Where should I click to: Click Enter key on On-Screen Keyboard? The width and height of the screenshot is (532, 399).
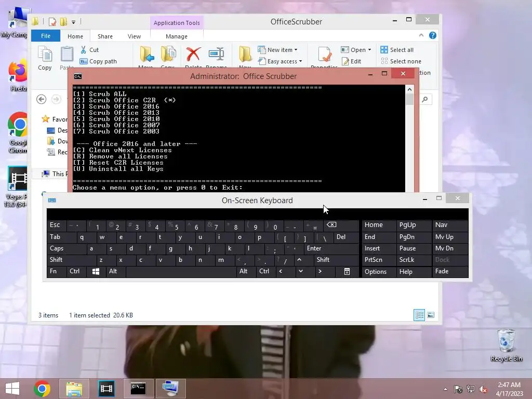click(x=331, y=248)
